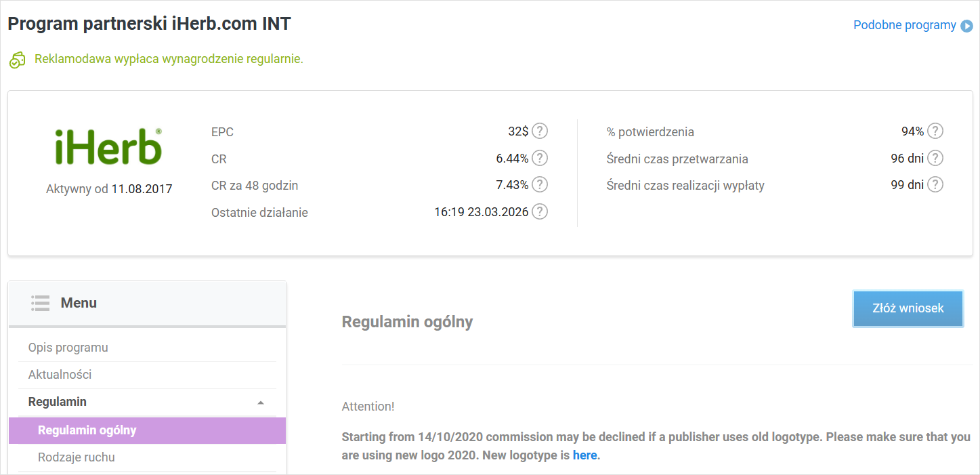Collapse the Regulamin section arrow

coord(261,402)
